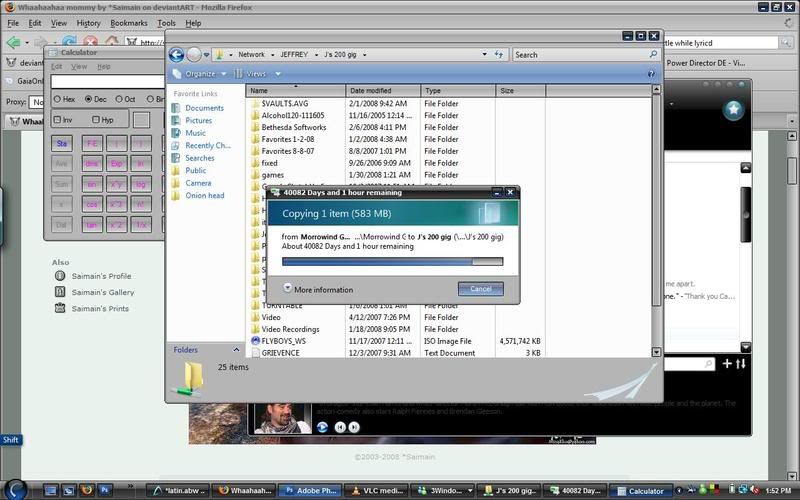The image size is (800, 500).
Task: Click the star button in media widget
Action: click(733, 109)
